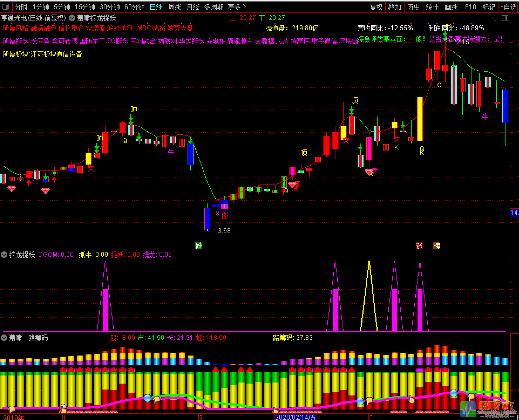Screen dimensions: 519x420
Task: Click the diamond icon near chart top-right
Action: pyautogui.click(x=495, y=18)
